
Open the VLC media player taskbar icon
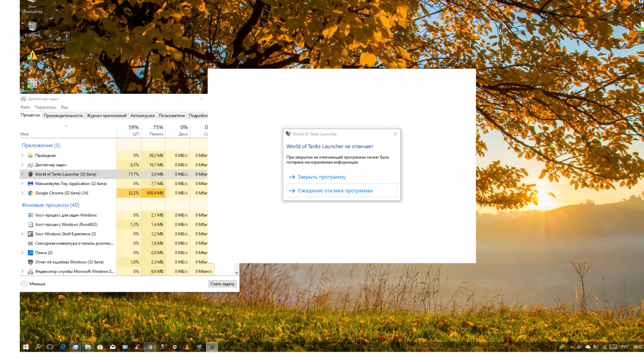[187, 347]
